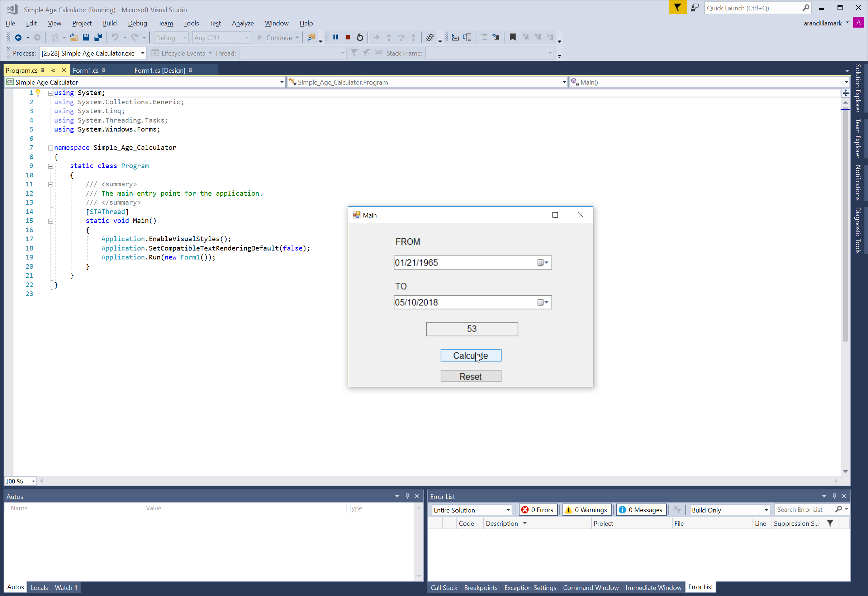Pin the Program.cs tab

click(x=53, y=70)
